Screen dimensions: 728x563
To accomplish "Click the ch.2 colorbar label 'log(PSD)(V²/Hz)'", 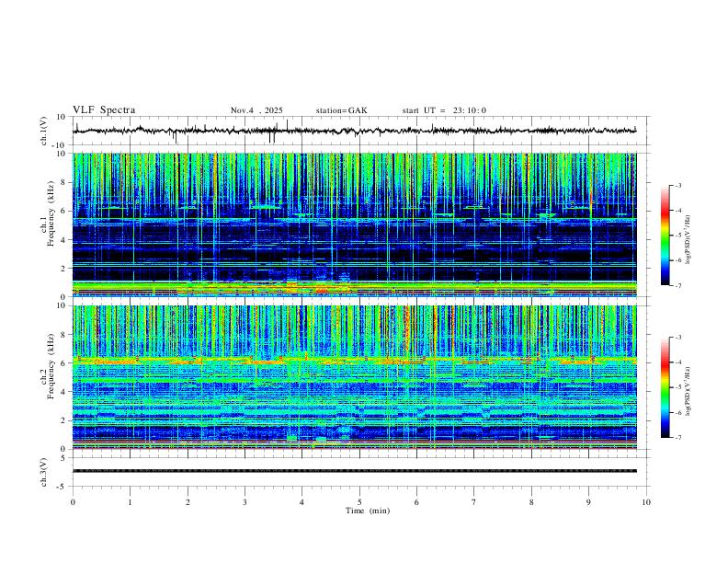I will (x=688, y=391).
